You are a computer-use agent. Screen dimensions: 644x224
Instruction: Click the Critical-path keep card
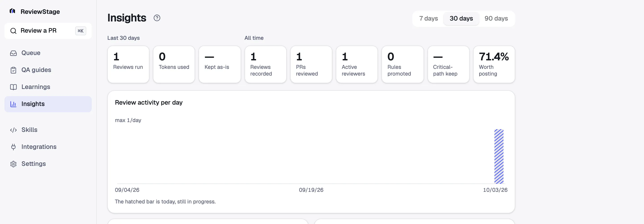click(449, 64)
